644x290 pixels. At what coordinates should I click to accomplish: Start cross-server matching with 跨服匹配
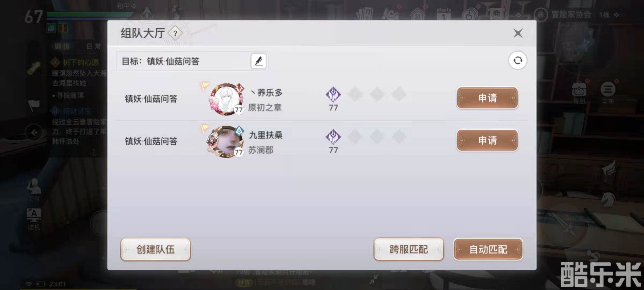pos(409,249)
